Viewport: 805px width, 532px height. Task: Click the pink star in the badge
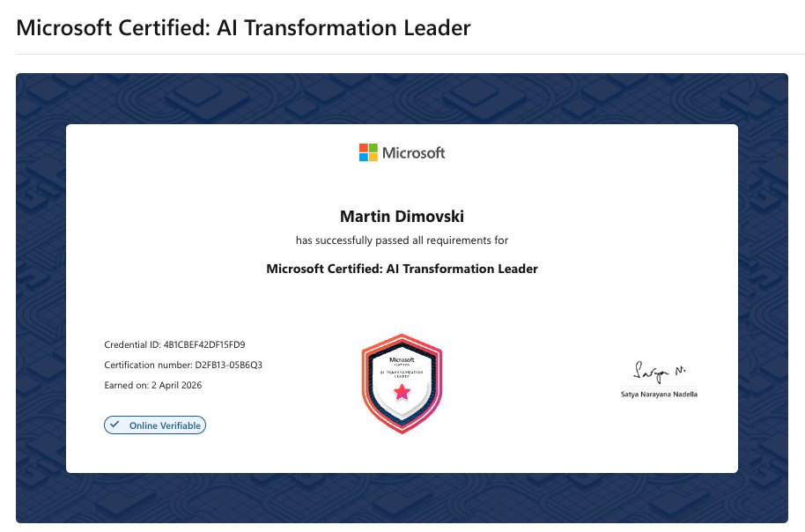(x=402, y=392)
